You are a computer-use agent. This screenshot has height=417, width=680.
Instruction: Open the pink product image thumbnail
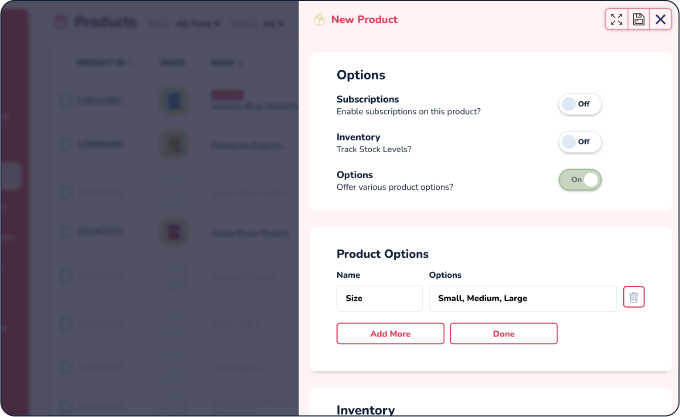click(174, 232)
